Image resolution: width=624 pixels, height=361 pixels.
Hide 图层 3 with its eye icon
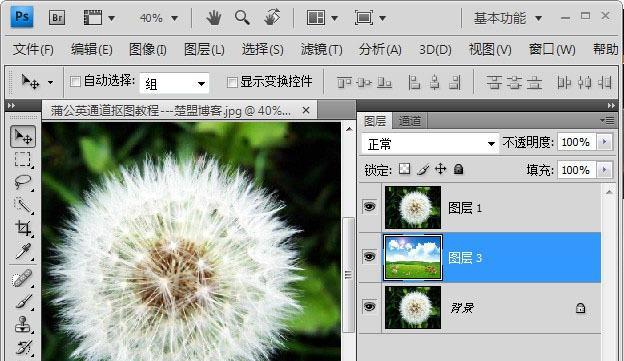coord(369,257)
